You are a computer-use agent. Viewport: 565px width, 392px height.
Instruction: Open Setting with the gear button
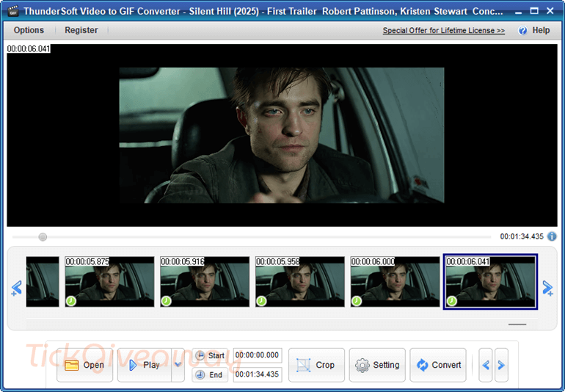[377, 365]
